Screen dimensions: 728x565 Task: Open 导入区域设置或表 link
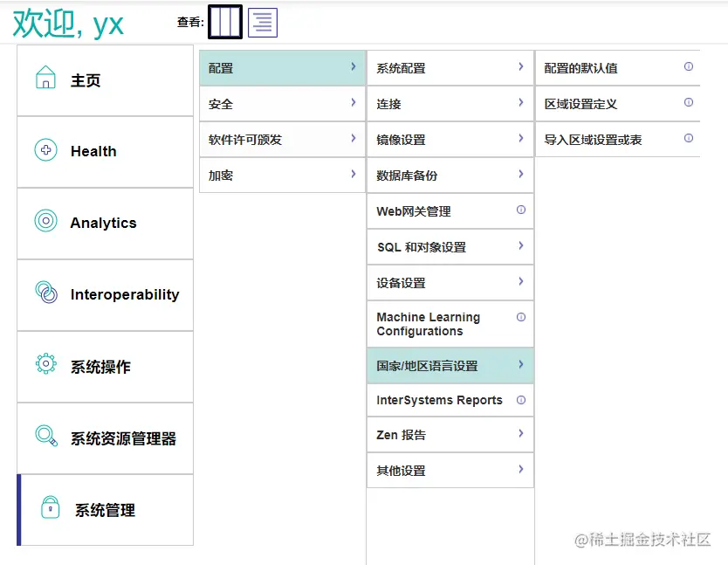(593, 140)
